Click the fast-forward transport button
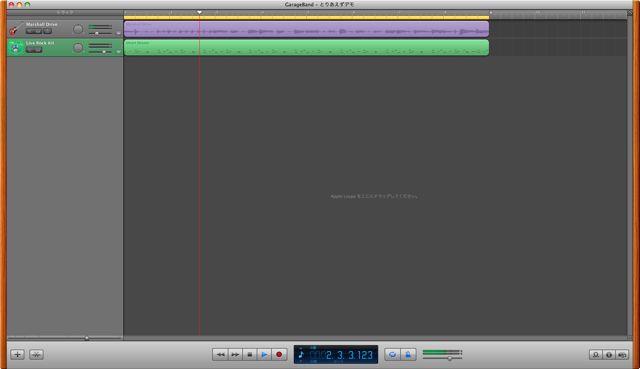This screenshot has height=369, width=640. click(235, 354)
